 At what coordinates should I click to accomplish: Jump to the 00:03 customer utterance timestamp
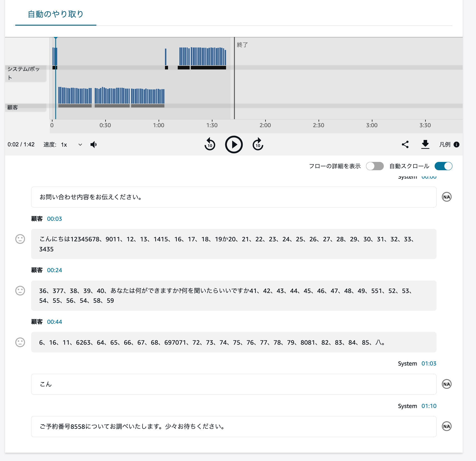coord(54,219)
